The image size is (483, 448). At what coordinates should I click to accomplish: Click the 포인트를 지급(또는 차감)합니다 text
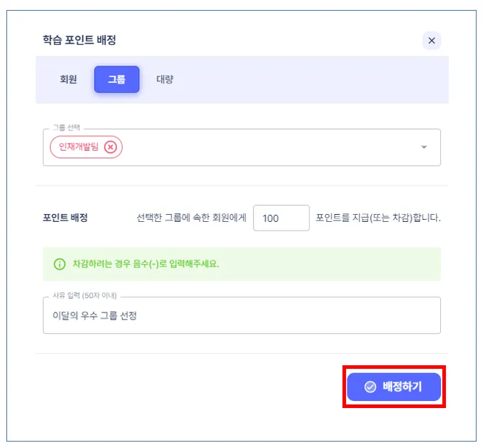(x=378, y=218)
